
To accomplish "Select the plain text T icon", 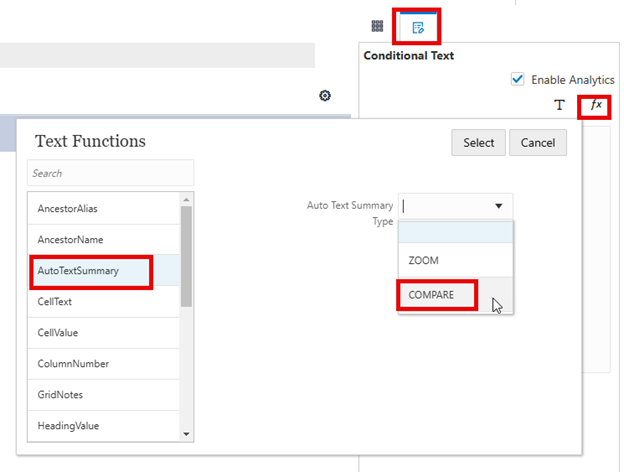I will click(560, 105).
